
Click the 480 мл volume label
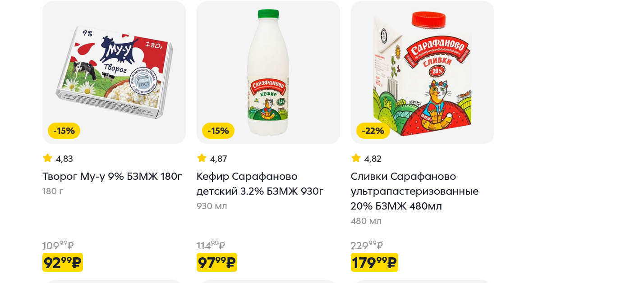pos(366,221)
